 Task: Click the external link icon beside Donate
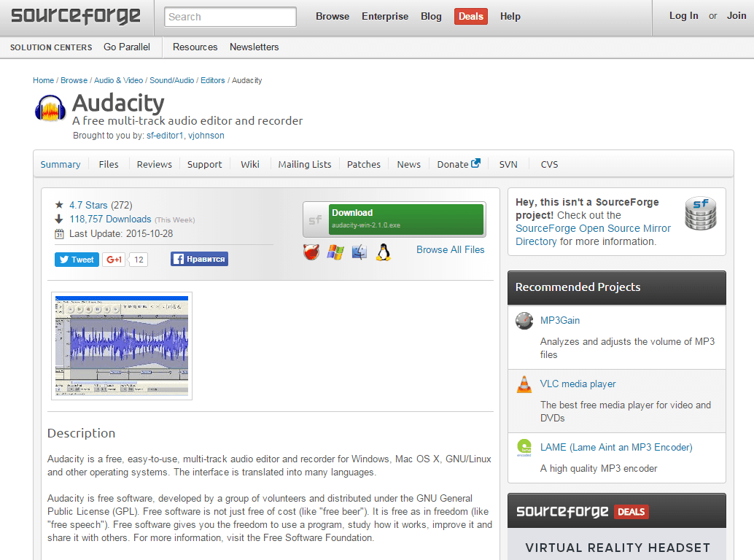(475, 163)
